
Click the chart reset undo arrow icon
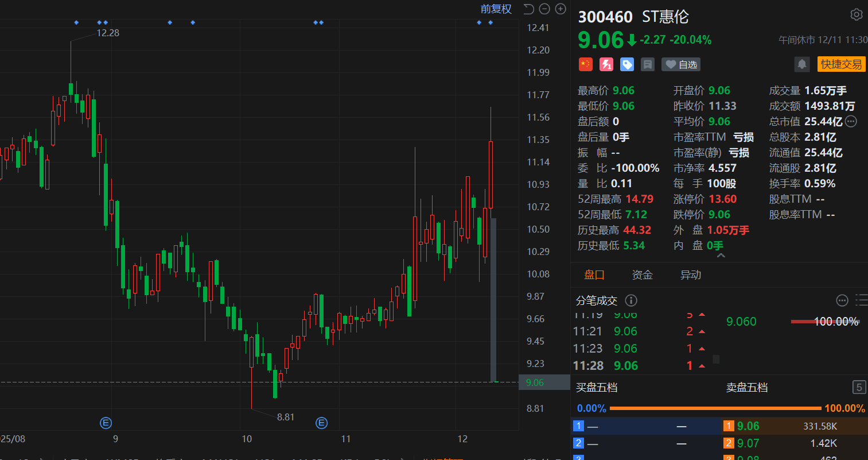click(x=529, y=9)
